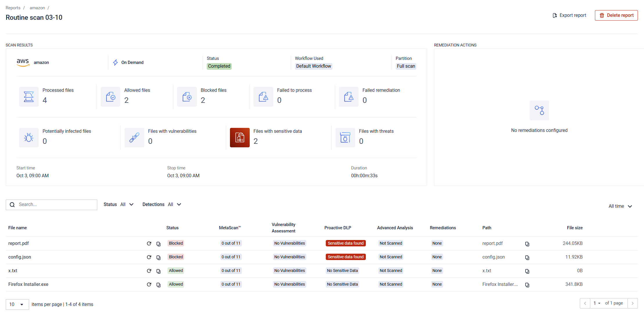
Task: Click rescan icon for report.pdf
Action: (149, 243)
